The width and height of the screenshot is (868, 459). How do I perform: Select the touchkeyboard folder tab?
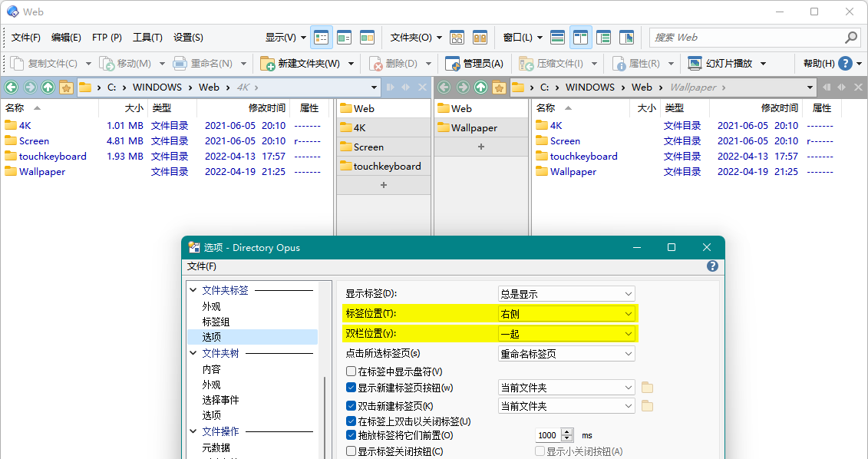tap(385, 166)
